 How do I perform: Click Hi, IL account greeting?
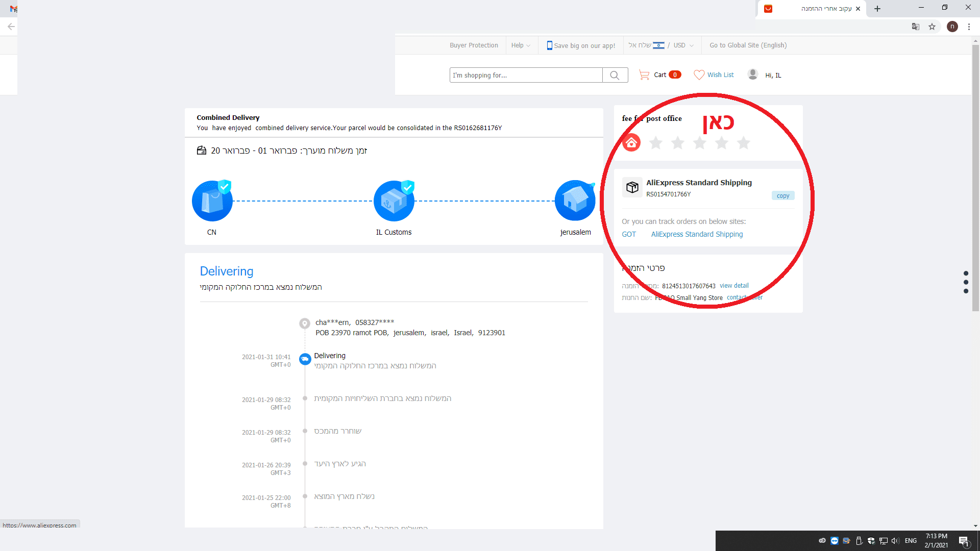tap(773, 75)
